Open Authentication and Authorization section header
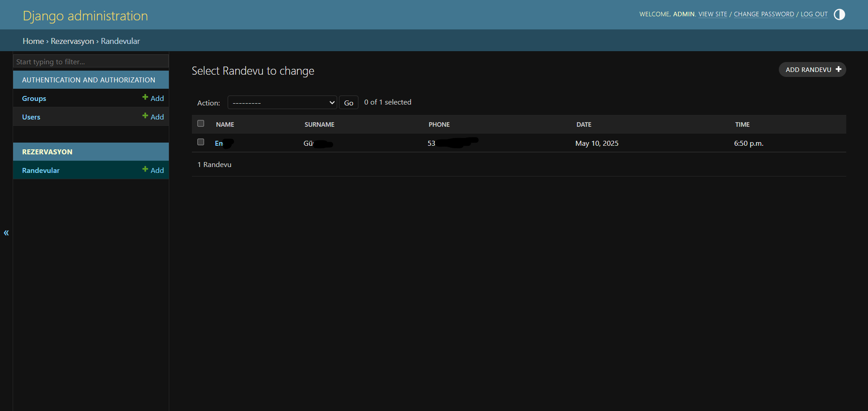The image size is (868, 411). pos(89,80)
